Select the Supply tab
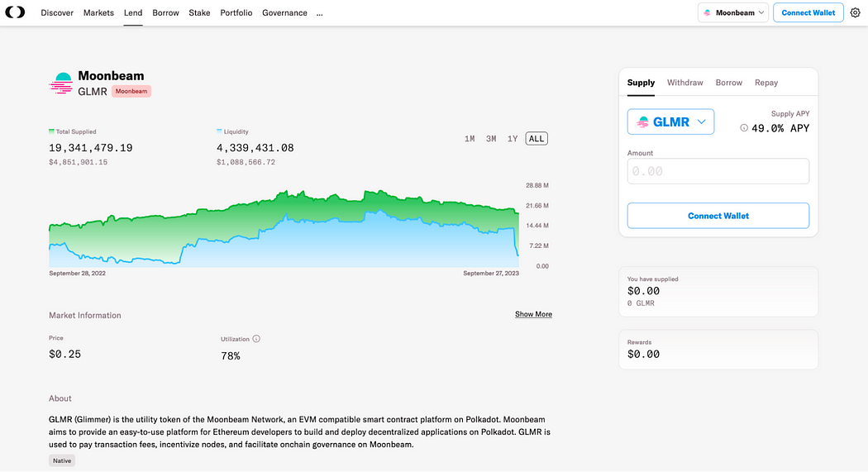 641,83
